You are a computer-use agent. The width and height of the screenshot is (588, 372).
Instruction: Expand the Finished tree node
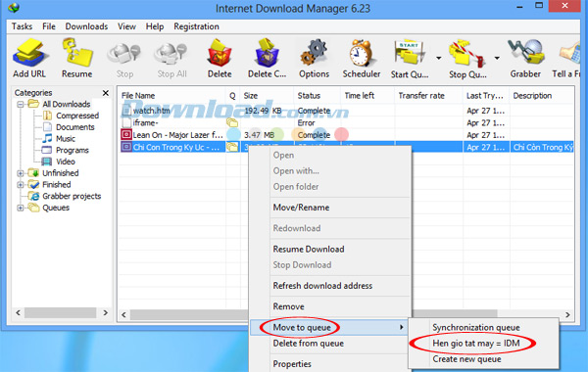click(x=21, y=185)
